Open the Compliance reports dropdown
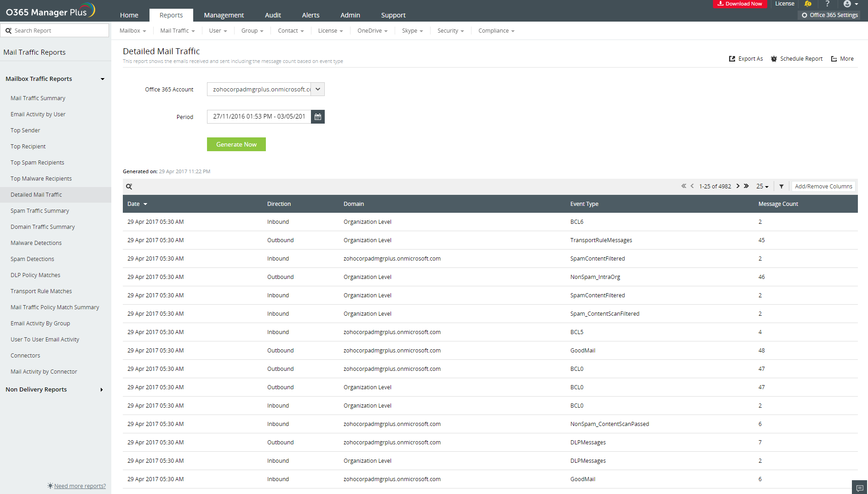 496,31
